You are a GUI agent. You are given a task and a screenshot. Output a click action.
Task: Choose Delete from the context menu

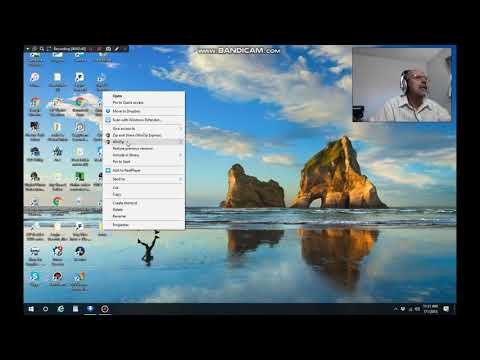[x=144, y=209]
